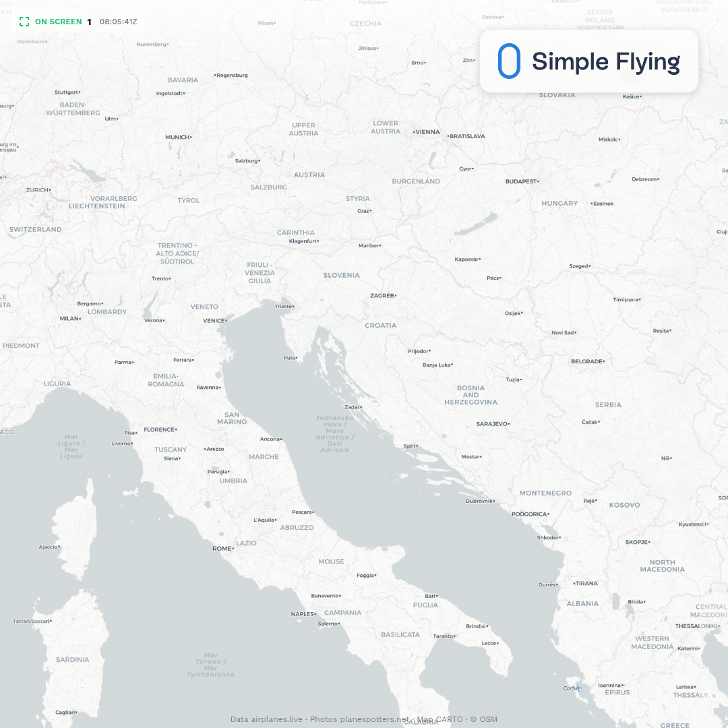The image size is (728, 728).
Task: Click the ZAGREB city label
Action: [x=383, y=296]
